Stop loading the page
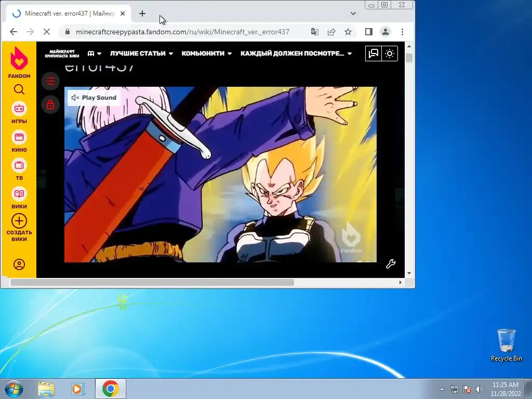Image resolution: width=532 pixels, height=399 pixels. [47, 32]
